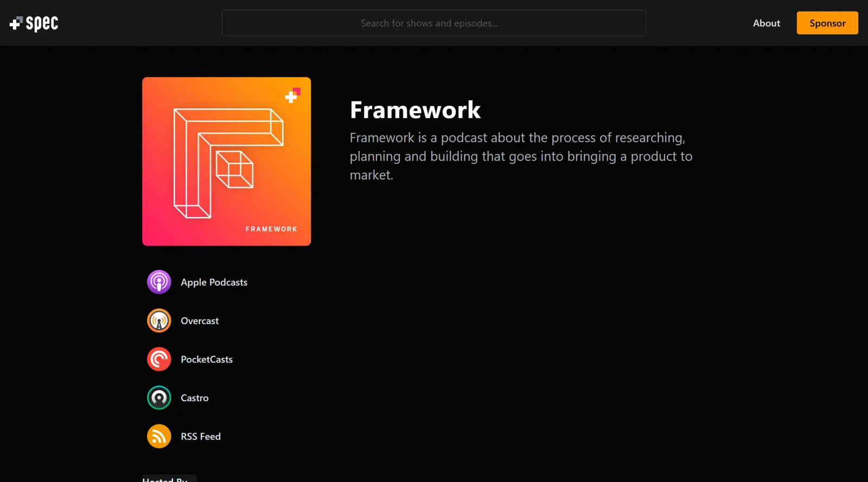868x482 pixels.
Task: Click the RSS Feed orange icon
Action: (159, 436)
